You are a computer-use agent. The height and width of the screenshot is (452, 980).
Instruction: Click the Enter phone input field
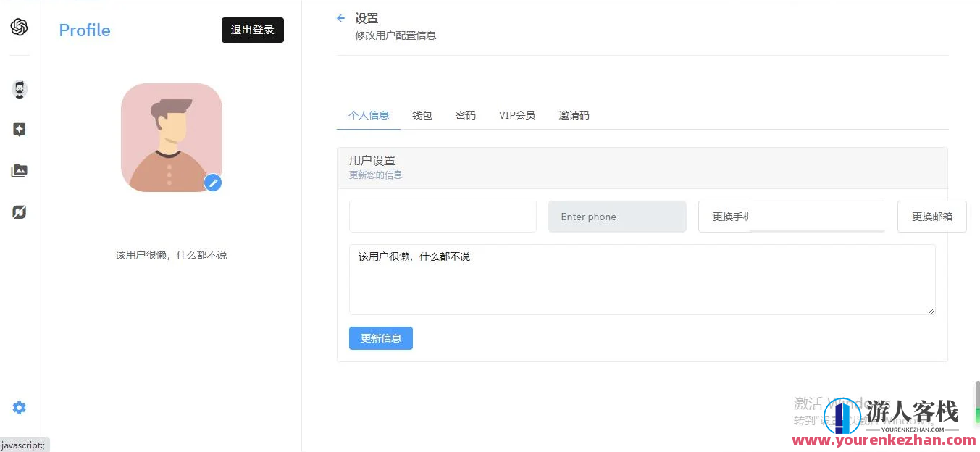pos(617,216)
